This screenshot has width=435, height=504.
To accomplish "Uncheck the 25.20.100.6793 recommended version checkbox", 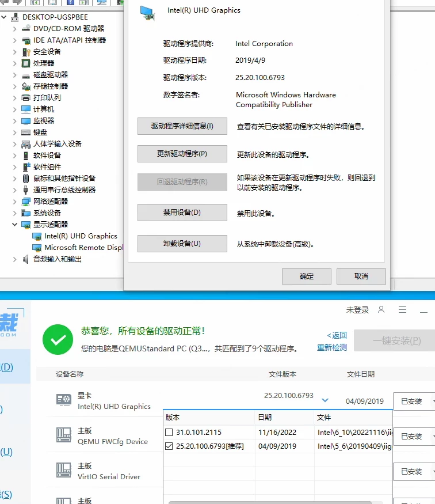I will [169, 446].
